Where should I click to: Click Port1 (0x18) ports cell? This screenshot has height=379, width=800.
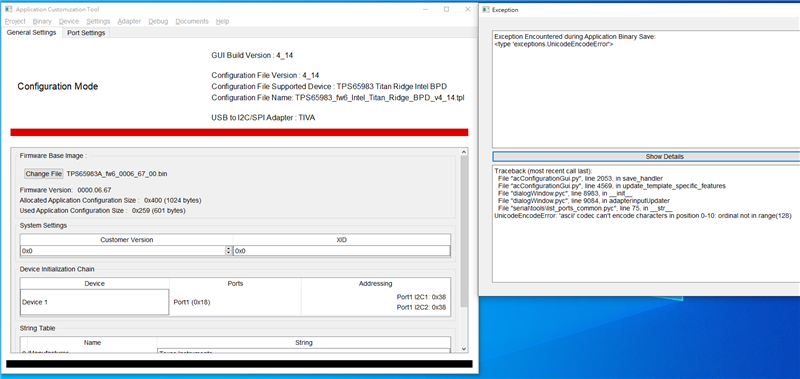tap(192, 302)
